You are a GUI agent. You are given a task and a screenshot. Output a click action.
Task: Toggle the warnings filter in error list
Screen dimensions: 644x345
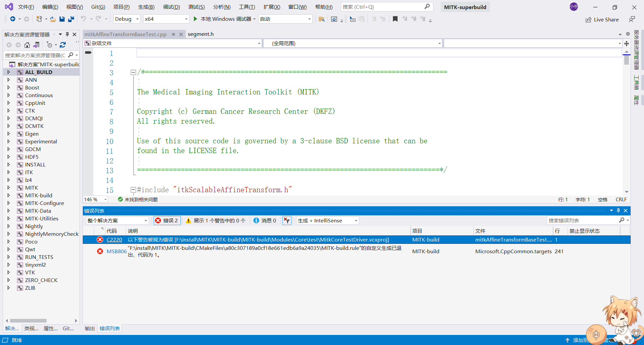[216, 220]
